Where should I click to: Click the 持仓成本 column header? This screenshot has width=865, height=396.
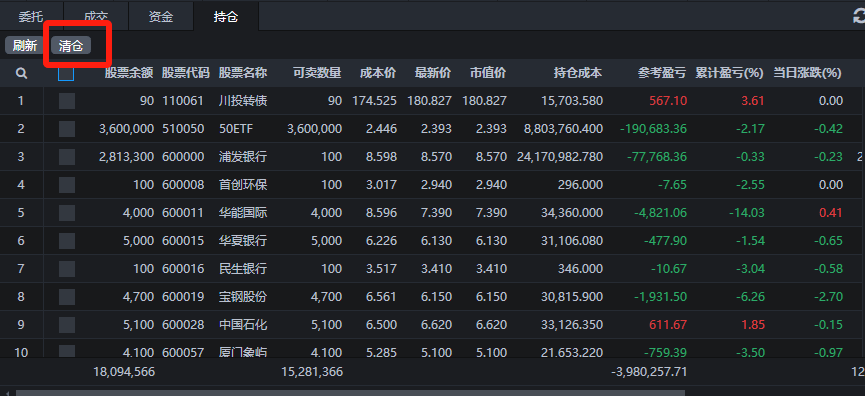point(578,73)
